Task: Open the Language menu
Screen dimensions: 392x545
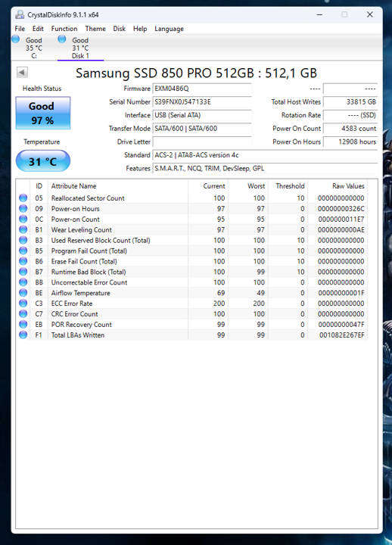Action: pos(170,29)
